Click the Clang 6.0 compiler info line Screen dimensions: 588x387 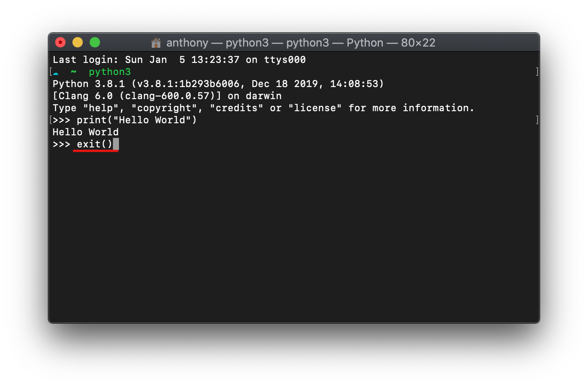pos(167,96)
